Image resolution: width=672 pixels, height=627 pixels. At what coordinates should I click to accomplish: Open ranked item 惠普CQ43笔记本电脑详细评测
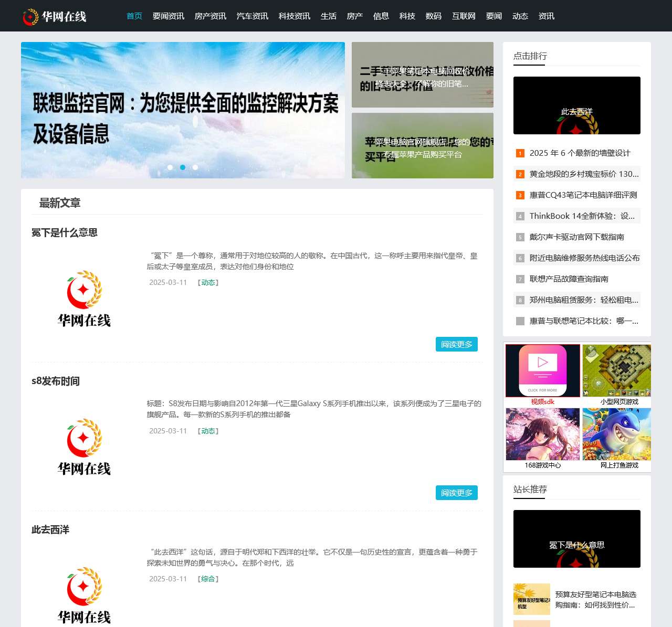tap(583, 195)
